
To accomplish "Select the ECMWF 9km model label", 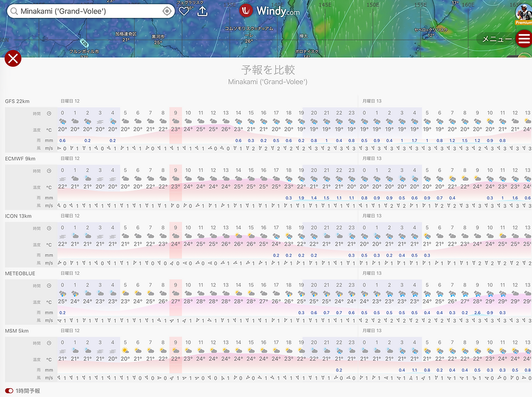I will (20, 159).
